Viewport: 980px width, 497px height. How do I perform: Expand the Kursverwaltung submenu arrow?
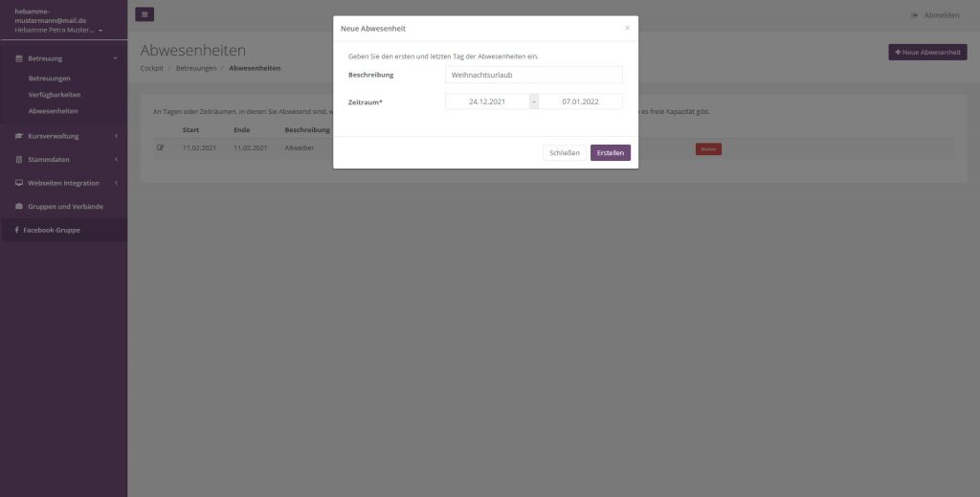click(116, 136)
